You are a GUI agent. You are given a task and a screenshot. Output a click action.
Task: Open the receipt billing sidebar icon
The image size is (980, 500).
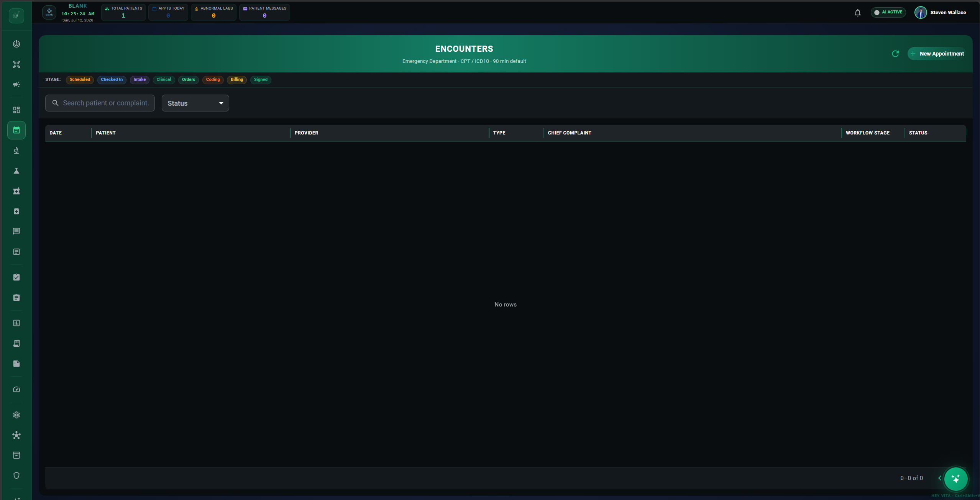16,343
